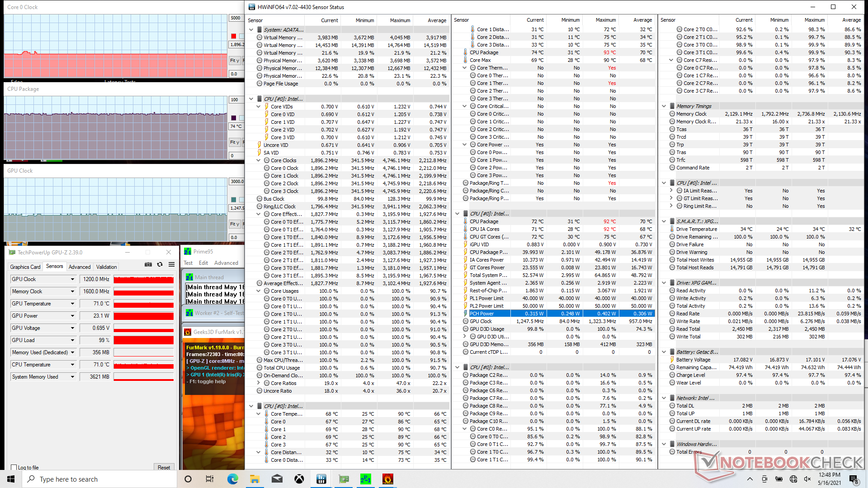Click the 5000 max field in Core 0 Clock graph
The image size is (868, 488).
point(236,18)
